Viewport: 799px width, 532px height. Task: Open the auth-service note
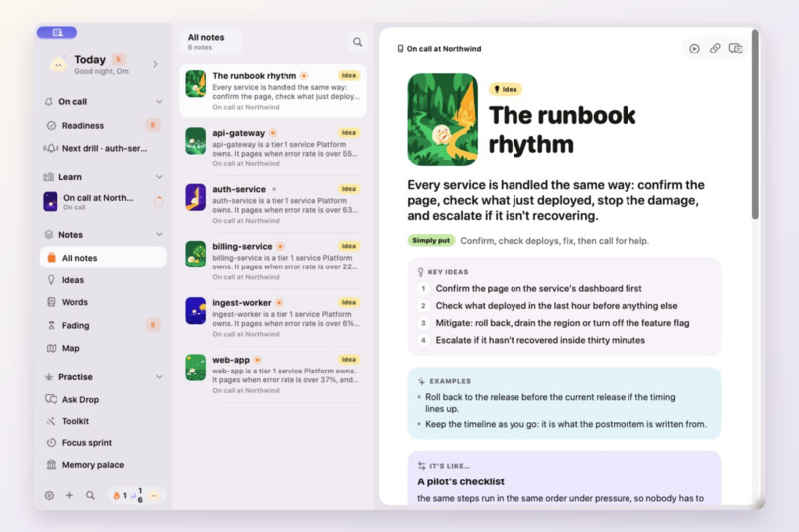click(x=274, y=204)
